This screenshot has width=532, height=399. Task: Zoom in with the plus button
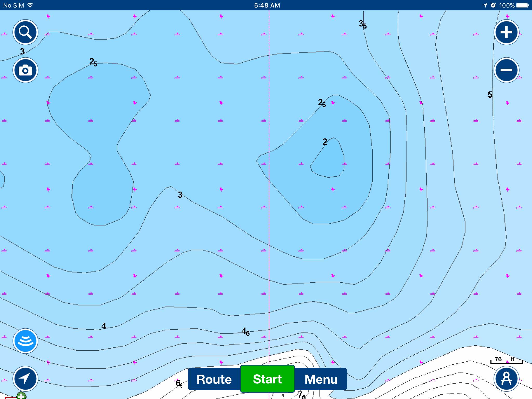506,32
